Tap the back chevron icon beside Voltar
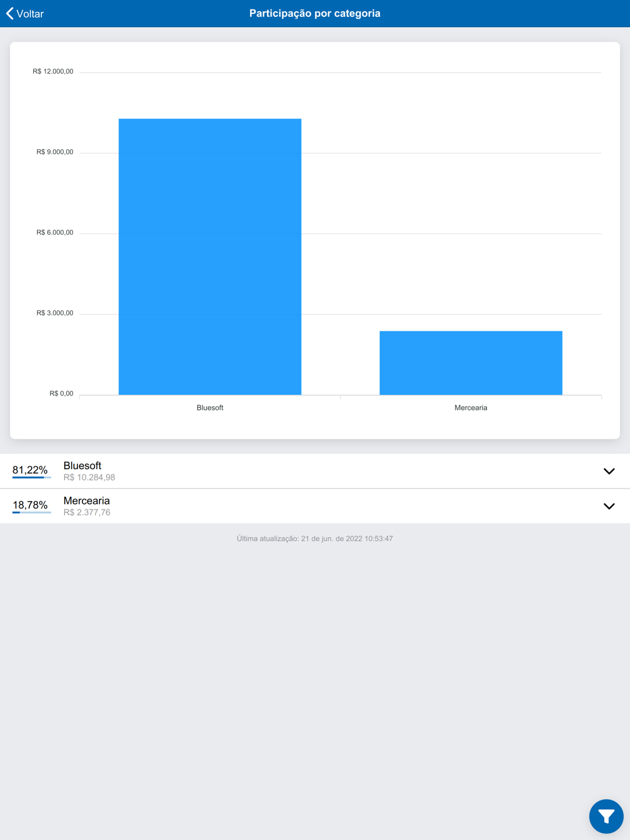The width and height of the screenshot is (630, 840). coord(9,13)
